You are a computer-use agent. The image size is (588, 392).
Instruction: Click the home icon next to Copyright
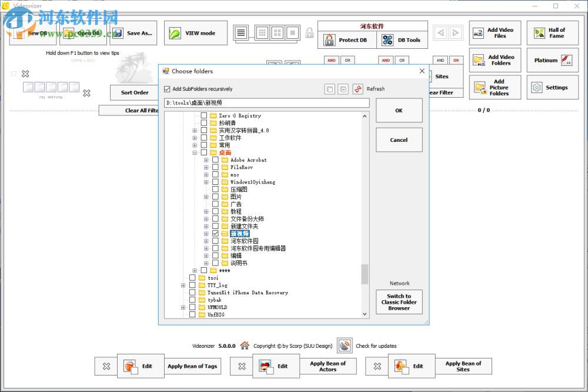click(x=244, y=346)
